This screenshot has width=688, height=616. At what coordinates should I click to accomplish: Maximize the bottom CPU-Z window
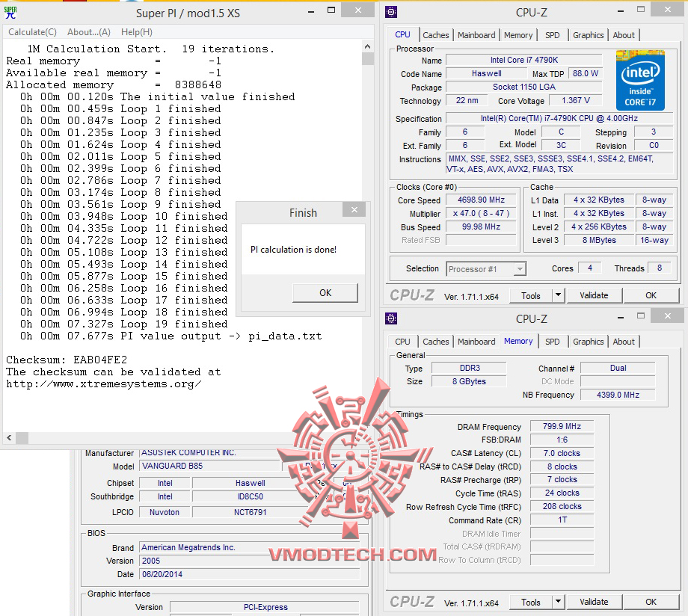click(x=641, y=315)
